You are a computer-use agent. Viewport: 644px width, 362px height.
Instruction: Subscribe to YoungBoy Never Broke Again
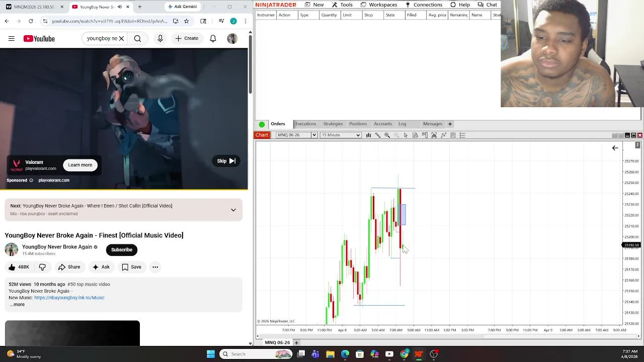pos(122,250)
